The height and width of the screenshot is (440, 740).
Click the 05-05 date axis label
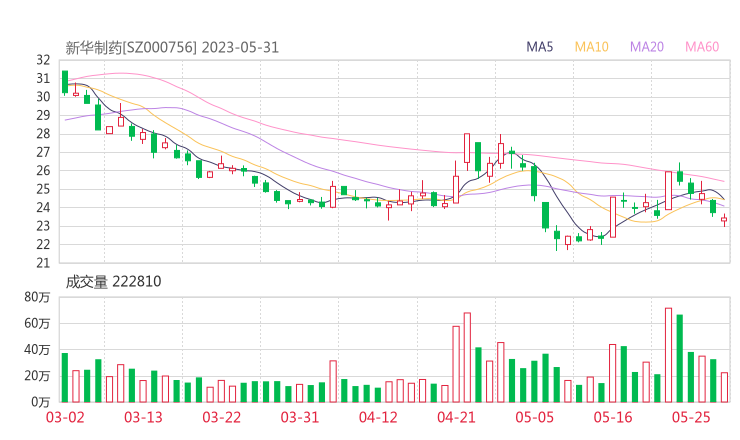coord(535,417)
